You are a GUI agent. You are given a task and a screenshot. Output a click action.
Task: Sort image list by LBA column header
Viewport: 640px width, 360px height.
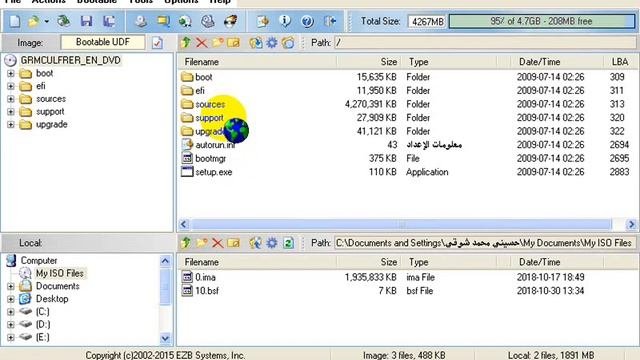620,62
